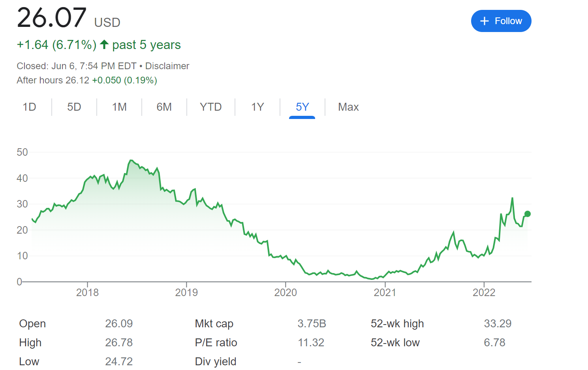Viewport: 588px width, 370px height.
Task: Switch to the 1D time range tab
Action: click(x=29, y=107)
